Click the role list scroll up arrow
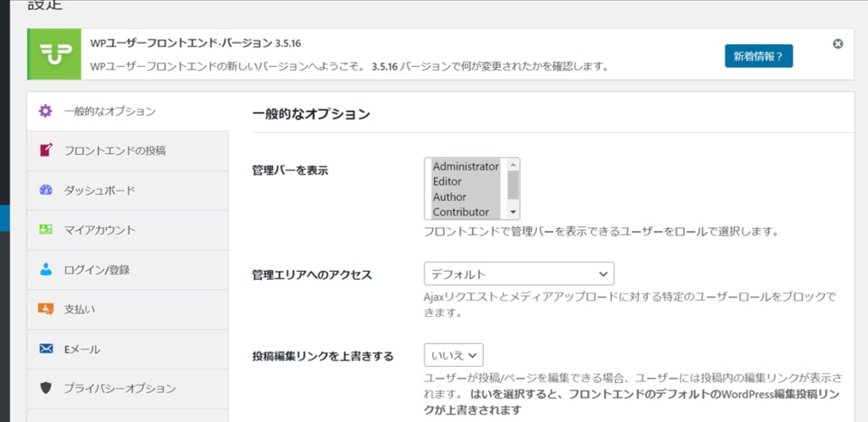 coord(513,164)
